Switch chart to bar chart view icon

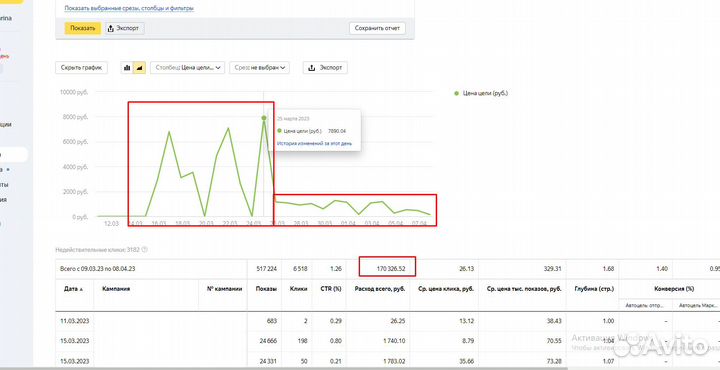127,67
